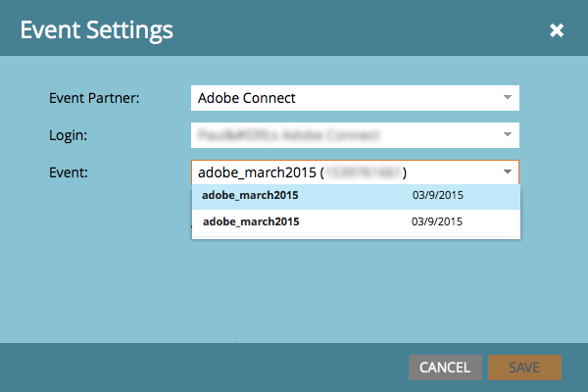Viewport: 588px width, 392px height.
Task: Click the Event Settings title text
Action: tap(97, 30)
